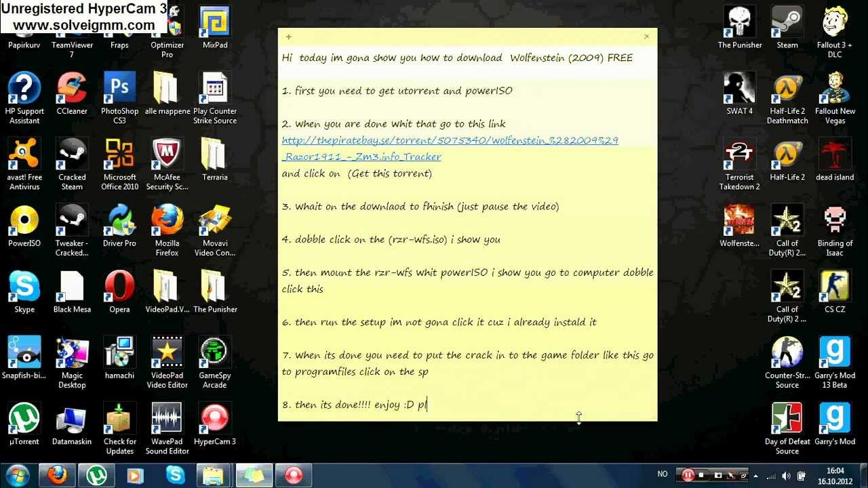The width and height of the screenshot is (868, 488).
Task: Add a new sticky note with plus
Action: (289, 37)
